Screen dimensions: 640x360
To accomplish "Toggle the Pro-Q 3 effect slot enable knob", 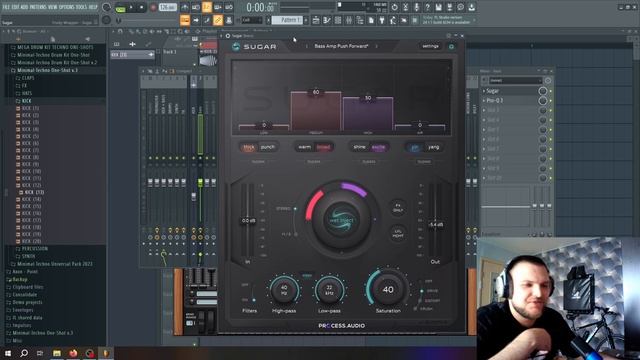I will (x=542, y=100).
